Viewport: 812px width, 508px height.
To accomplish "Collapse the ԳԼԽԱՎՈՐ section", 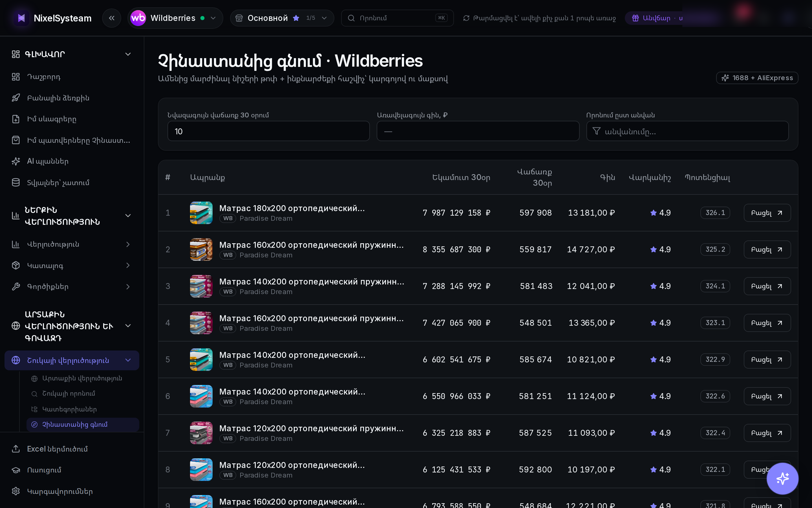I will click(128, 54).
